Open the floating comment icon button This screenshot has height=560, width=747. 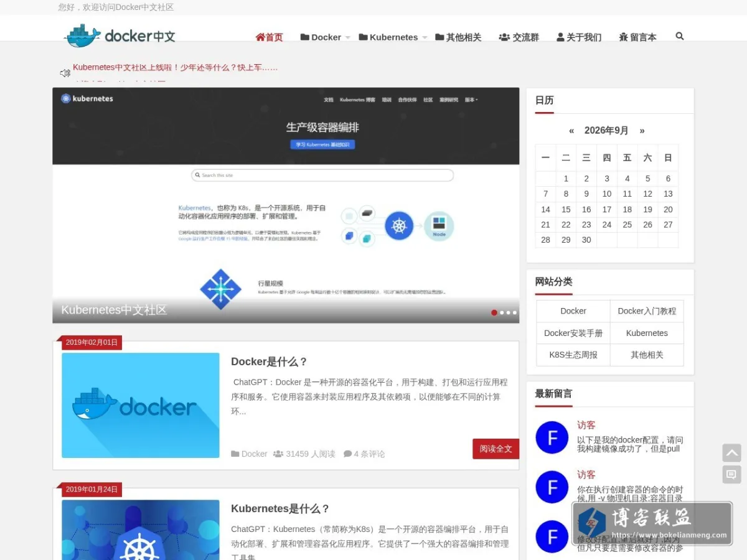point(731,475)
